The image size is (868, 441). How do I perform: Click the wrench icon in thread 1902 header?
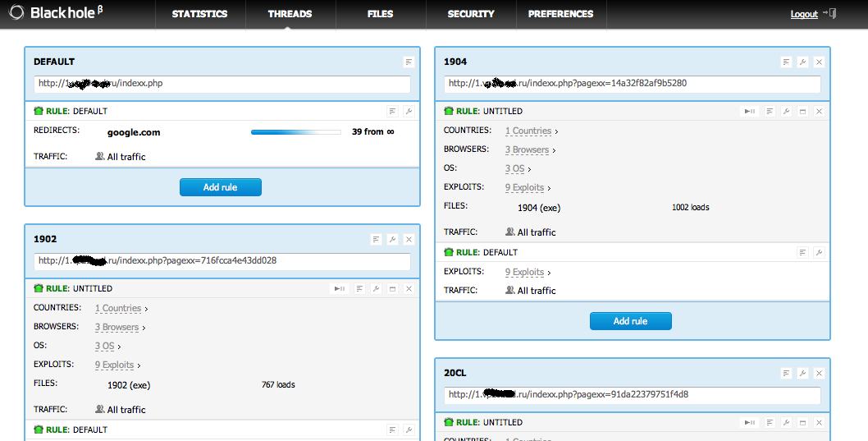392,239
